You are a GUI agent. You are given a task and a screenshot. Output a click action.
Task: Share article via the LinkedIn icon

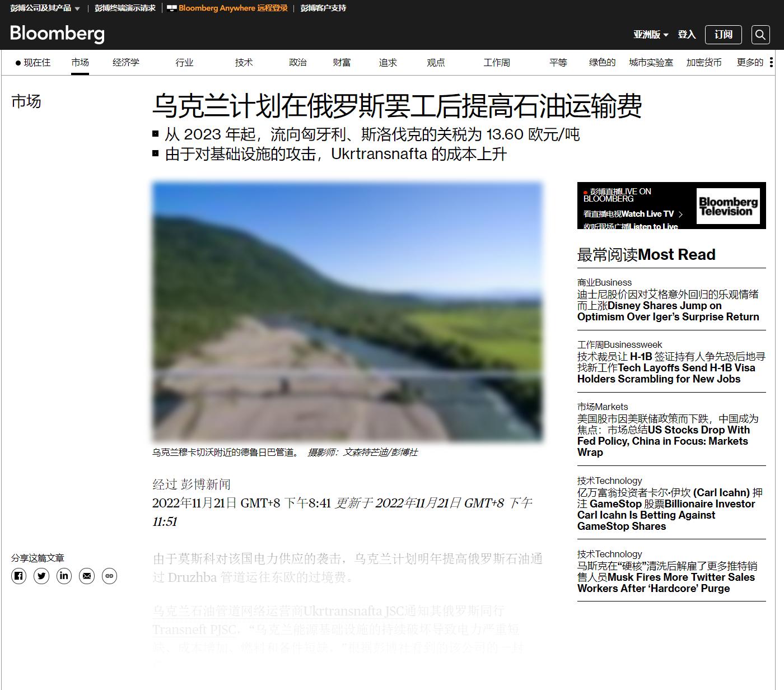[x=64, y=576]
